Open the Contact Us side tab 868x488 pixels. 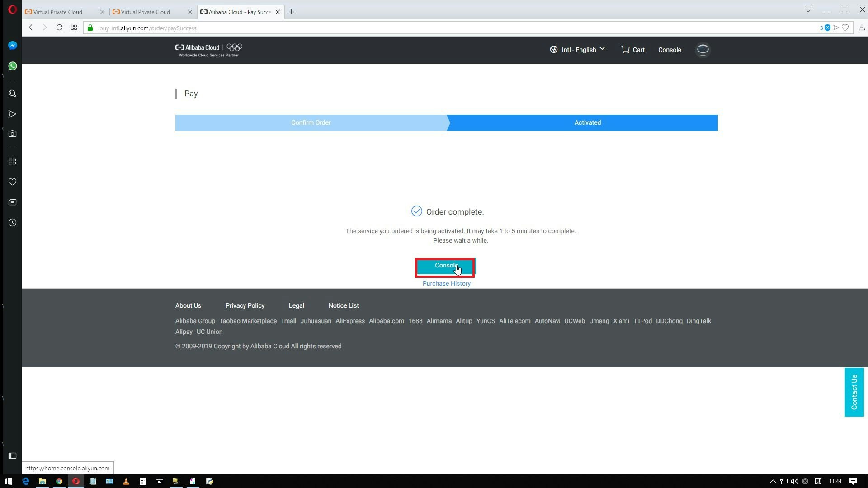(854, 392)
